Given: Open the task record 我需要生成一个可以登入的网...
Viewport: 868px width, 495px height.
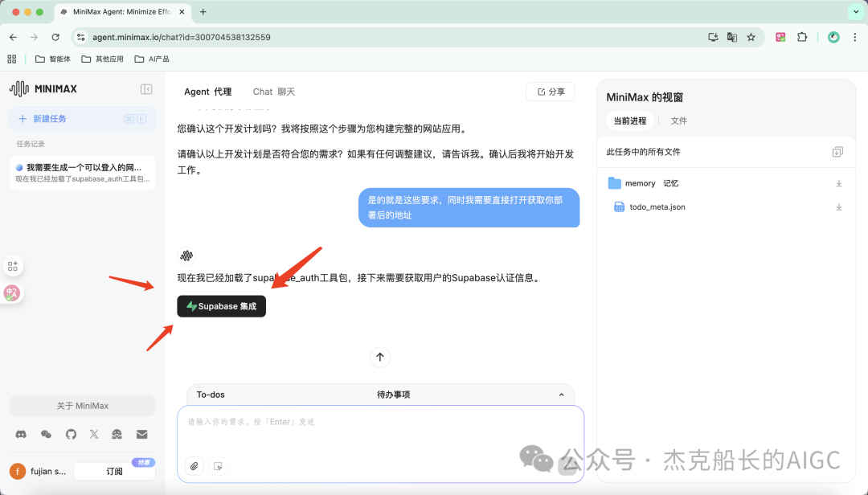Looking at the screenshot, I should pyautogui.click(x=83, y=173).
